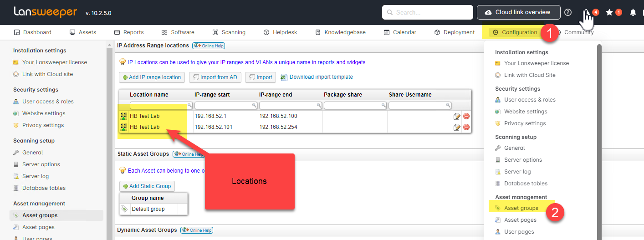Open the Dashboard menu

(32, 32)
